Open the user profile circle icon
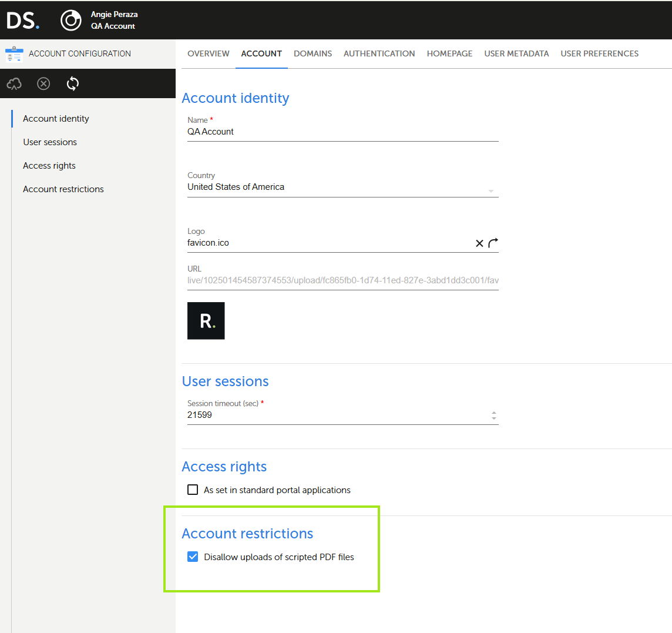 tap(70, 20)
